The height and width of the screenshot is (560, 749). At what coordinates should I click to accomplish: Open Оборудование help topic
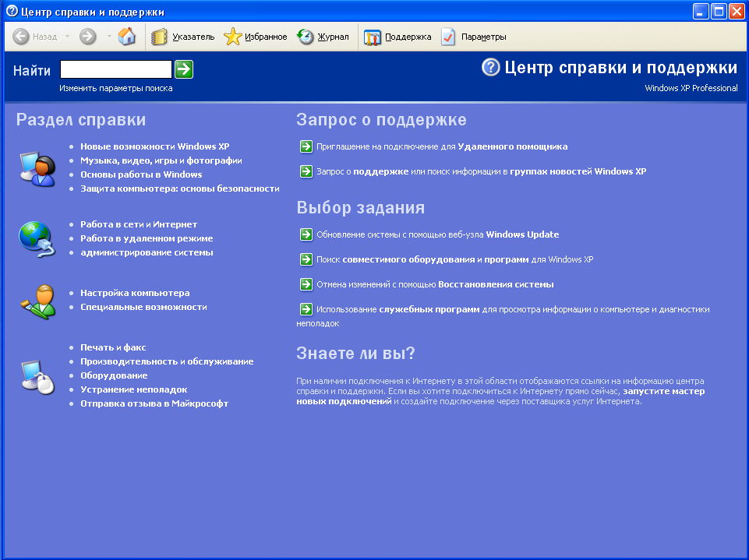coord(114,375)
